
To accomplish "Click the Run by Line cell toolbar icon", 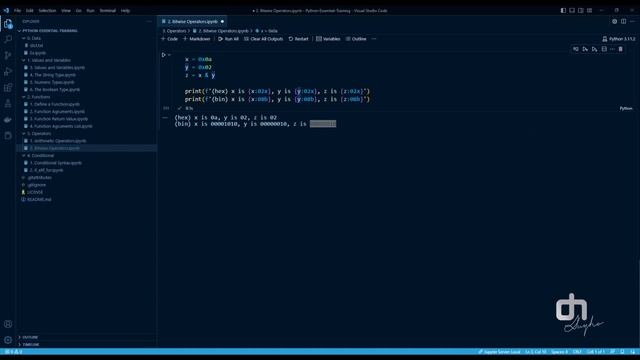I will click(x=576, y=49).
